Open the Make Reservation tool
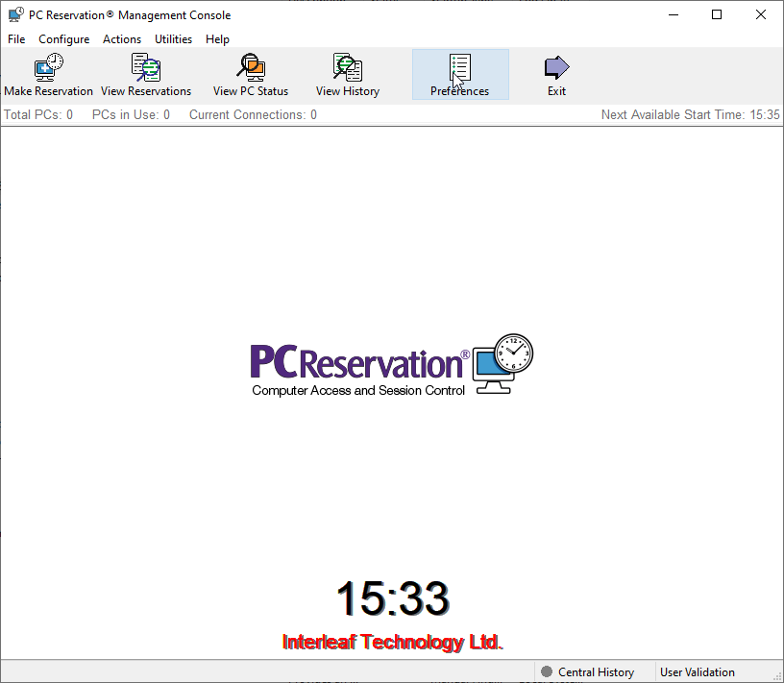 pyautogui.click(x=48, y=75)
